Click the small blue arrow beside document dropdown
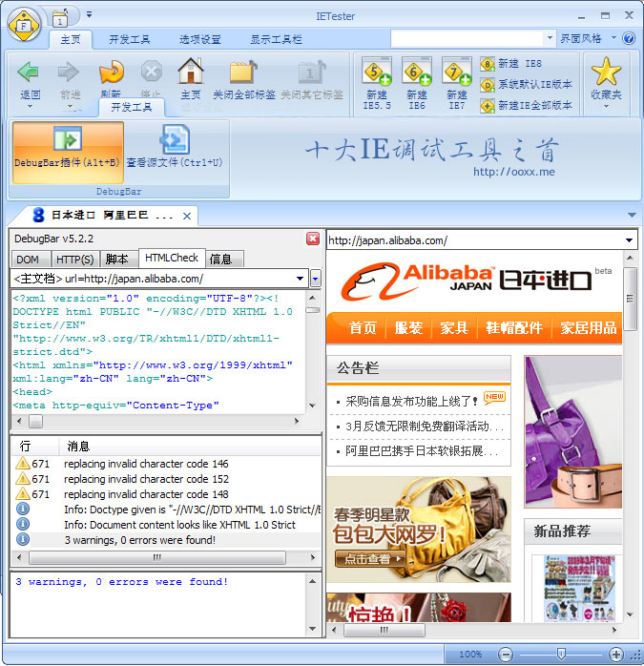 click(315, 279)
